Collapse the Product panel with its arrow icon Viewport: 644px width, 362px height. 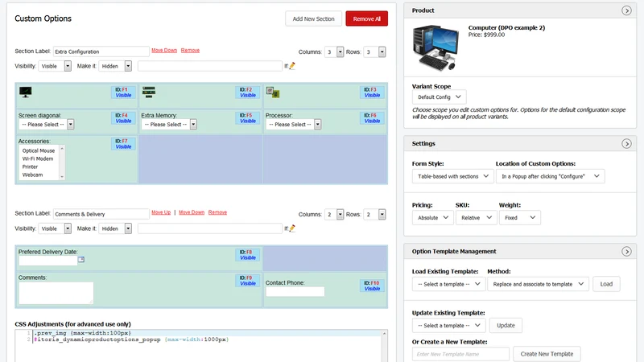point(626,10)
